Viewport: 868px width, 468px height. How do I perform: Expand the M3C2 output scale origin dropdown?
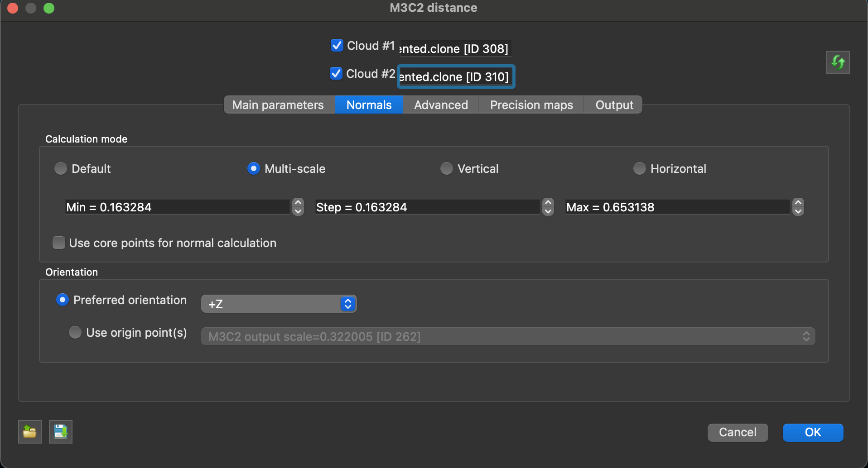click(x=507, y=337)
